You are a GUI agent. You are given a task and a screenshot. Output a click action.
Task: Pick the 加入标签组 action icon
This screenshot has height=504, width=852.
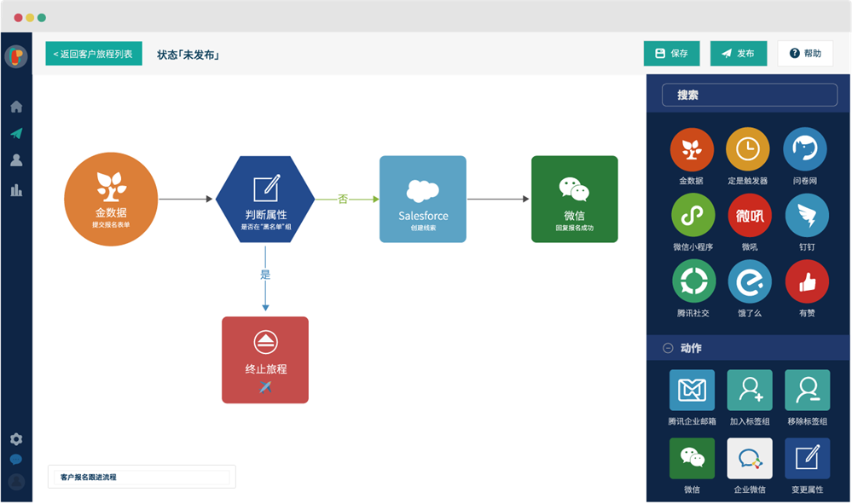[x=750, y=390]
